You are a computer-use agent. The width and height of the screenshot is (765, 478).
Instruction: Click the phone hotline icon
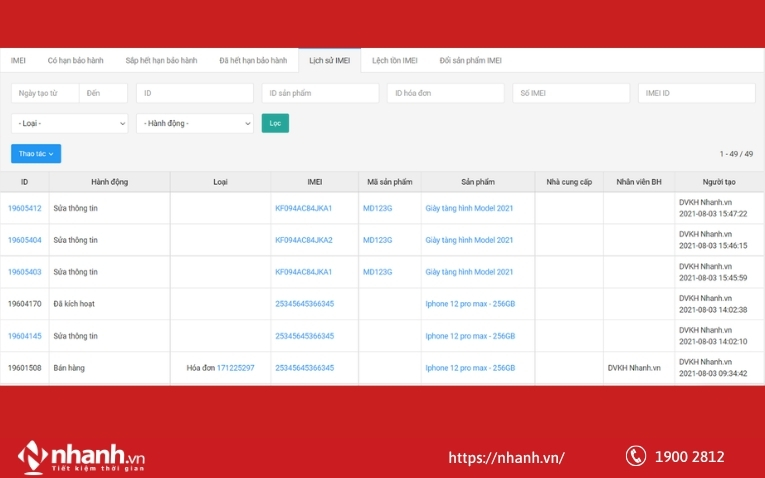(636, 456)
